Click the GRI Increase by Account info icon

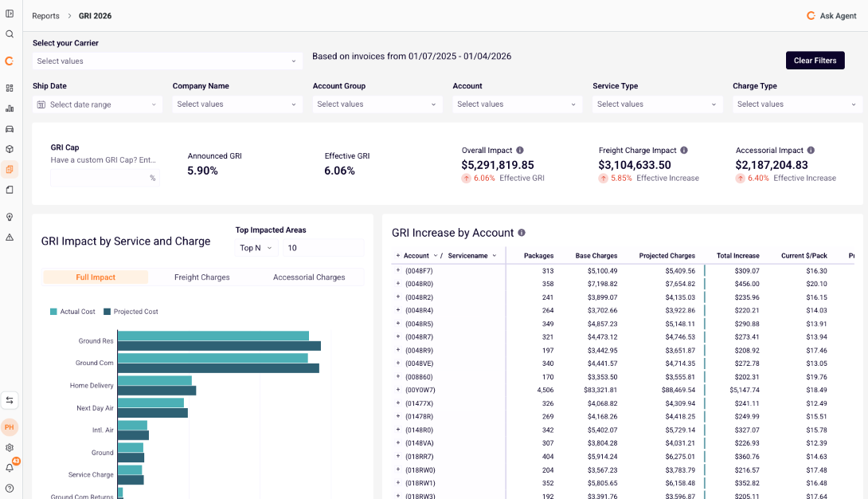[x=521, y=234]
